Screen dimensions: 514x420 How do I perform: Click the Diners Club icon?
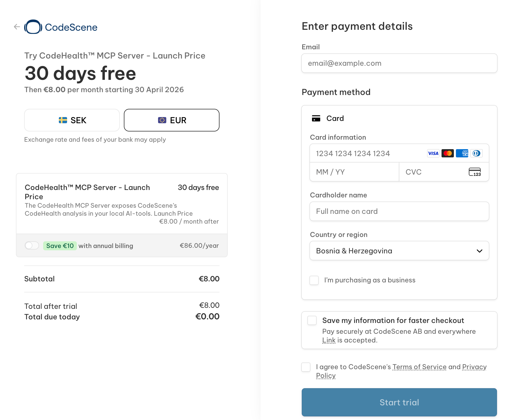[x=476, y=153]
